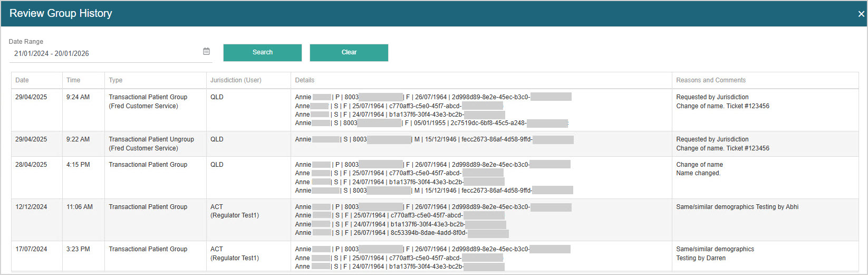Click the 12/12/2024 date cell
This screenshot has height=275, width=868.
[x=31, y=207]
